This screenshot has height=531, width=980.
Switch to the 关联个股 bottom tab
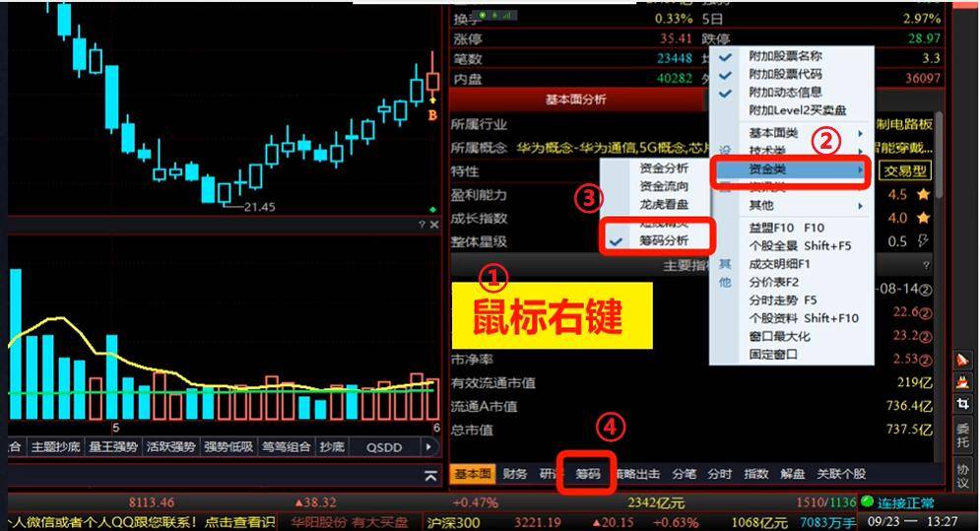(841, 474)
